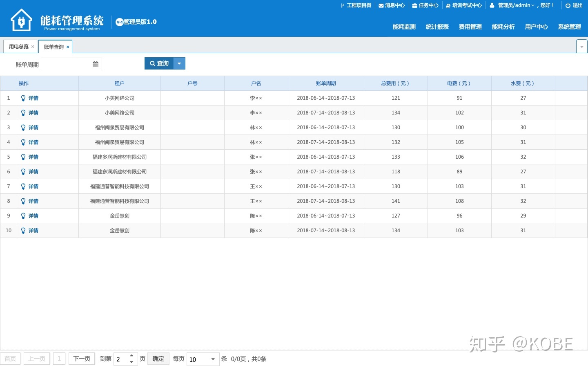Open 系统管理 menu
The height and width of the screenshot is (368, 588).
tap(570, 27)
